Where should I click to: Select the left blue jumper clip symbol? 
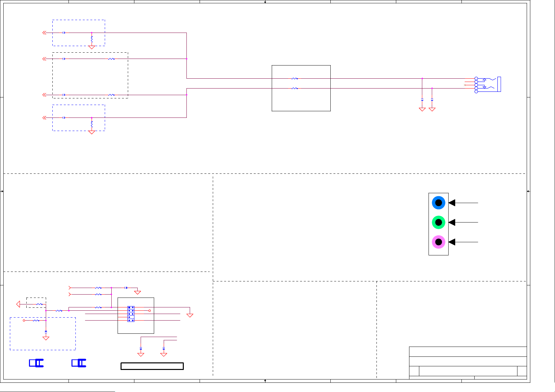[36, 363]
